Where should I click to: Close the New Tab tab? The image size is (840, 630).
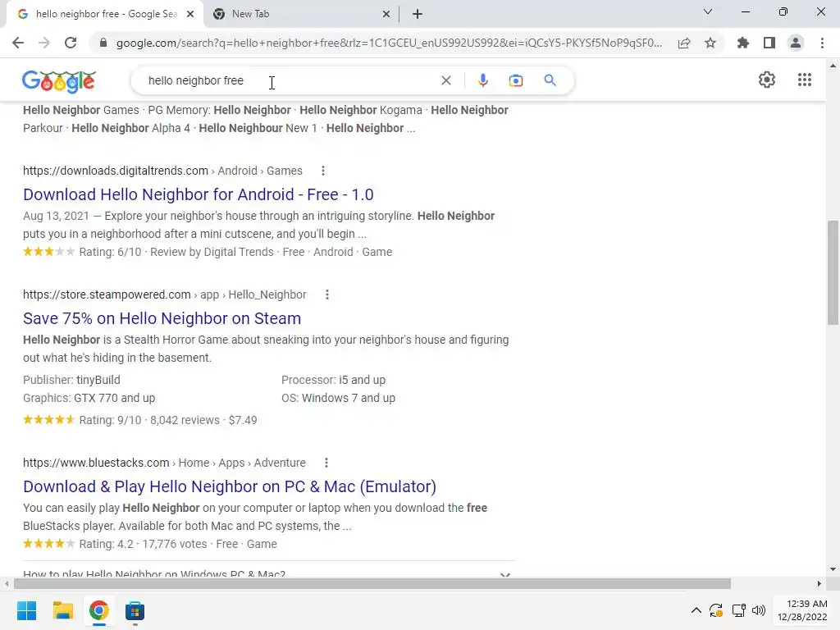point(386,14)
